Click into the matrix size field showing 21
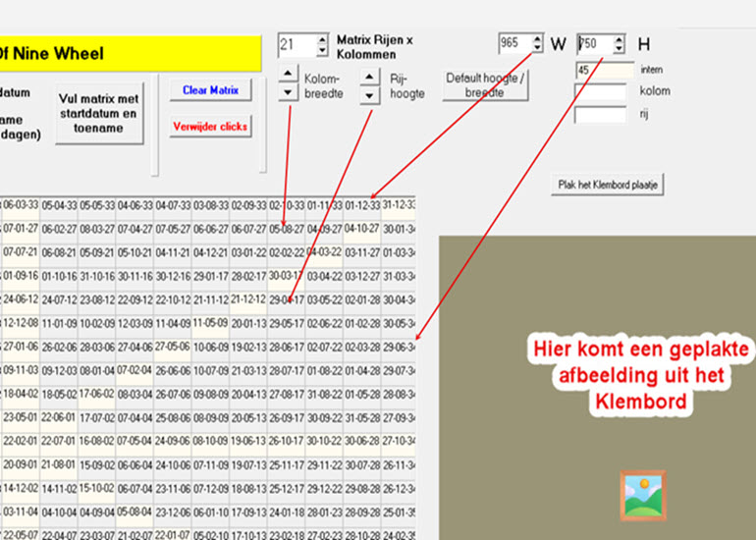Viewport: 756px width, 540px height. 297,45
